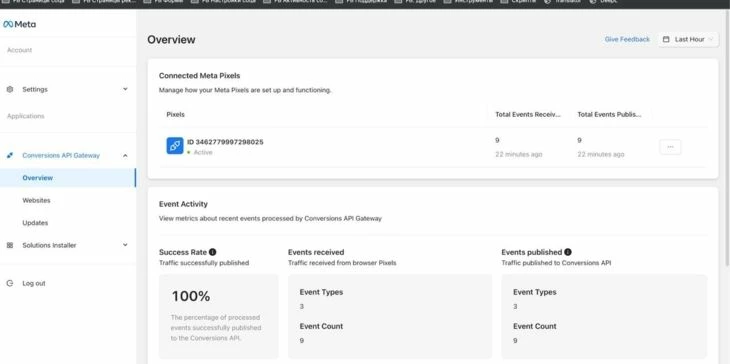
Task: Click the calendar icon beside Last Hour
Action: click(666, 40)
